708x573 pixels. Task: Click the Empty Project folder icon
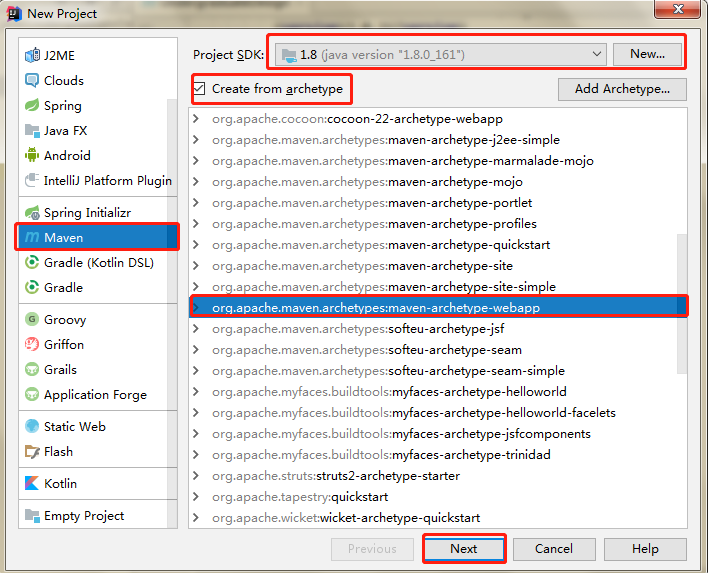pyautogui.click(x=32, y=515)
